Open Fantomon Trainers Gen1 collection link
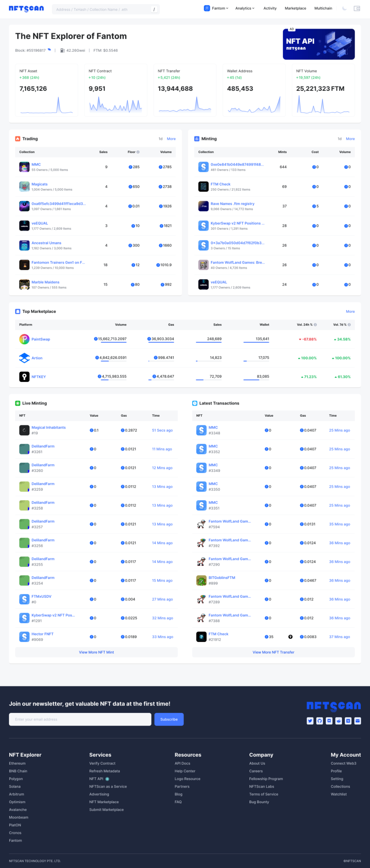This screenshot has height=868, width=370. [x=58, y=262]
